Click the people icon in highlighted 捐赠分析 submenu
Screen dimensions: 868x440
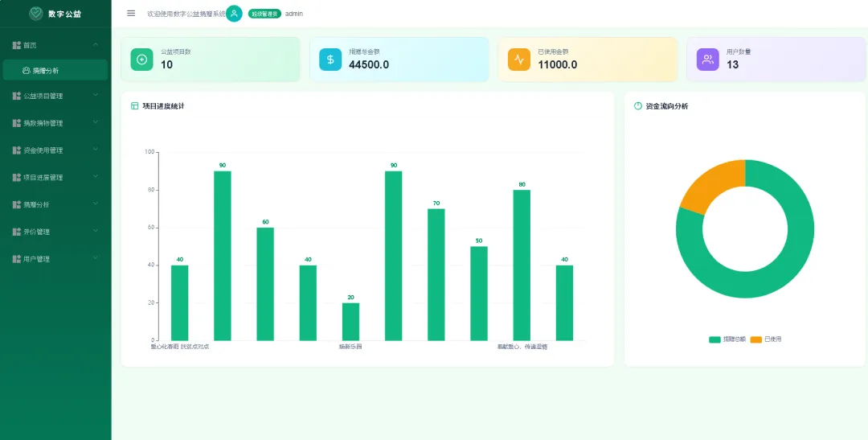pyautogui.click(x=26, y=70)
